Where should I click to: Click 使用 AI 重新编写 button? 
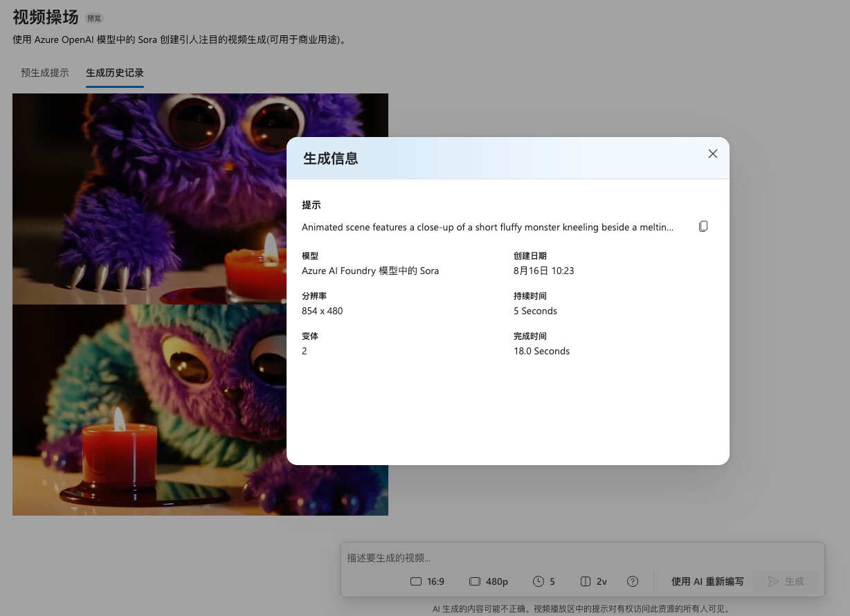click(707, 581)
